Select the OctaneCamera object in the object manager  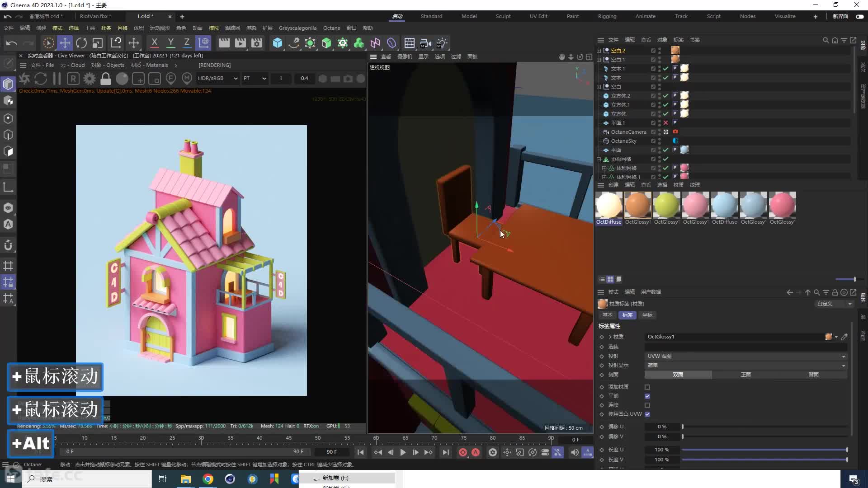[x=628, y=132]
